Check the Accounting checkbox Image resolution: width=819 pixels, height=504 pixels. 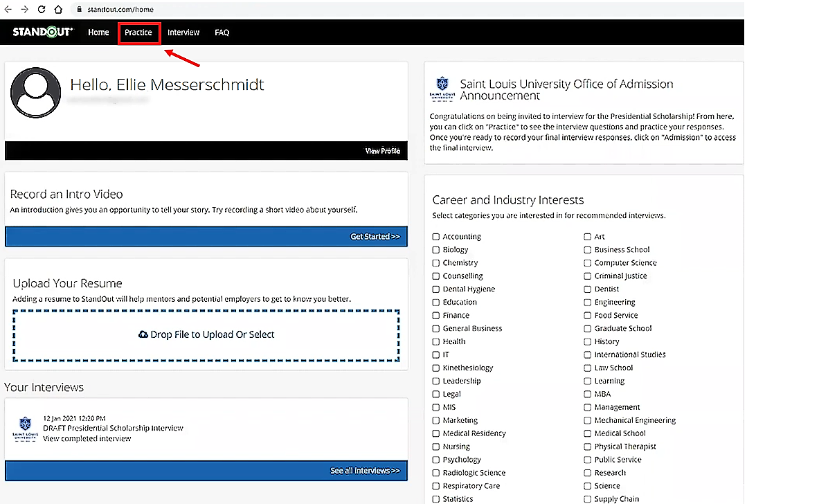click(x=436, y=237)
